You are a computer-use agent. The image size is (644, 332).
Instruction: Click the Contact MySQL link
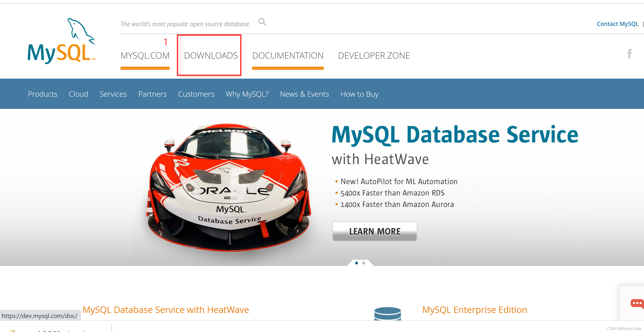(618, 24)
